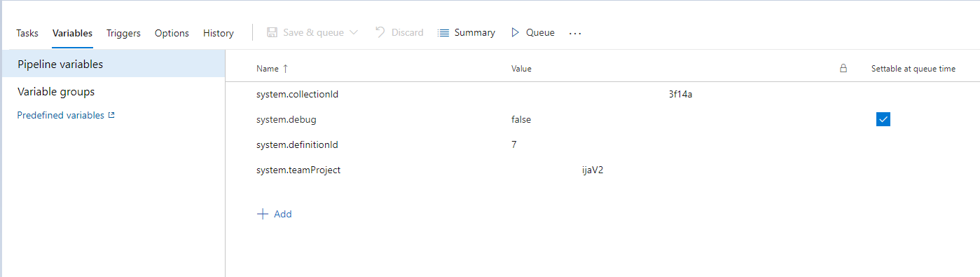Uncheck settable at queue time for system.debug
980x277 pixels.
pyautogui.click(x=883, y=119)
